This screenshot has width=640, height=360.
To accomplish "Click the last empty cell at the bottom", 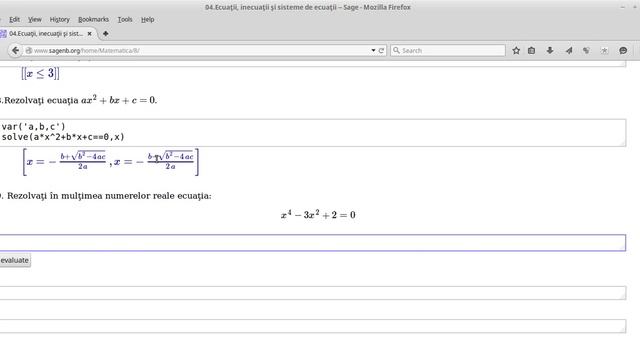I will click(312, 326).
